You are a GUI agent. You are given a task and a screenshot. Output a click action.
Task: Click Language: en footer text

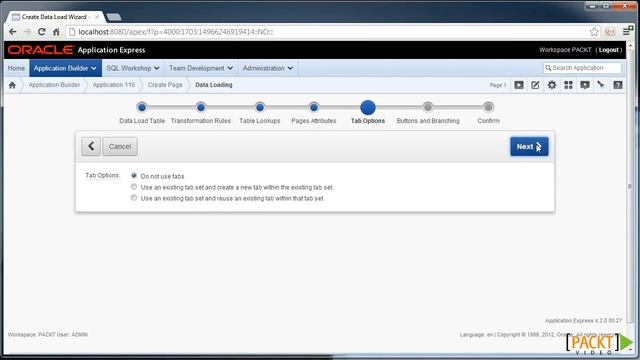click(x=476, y=335)
